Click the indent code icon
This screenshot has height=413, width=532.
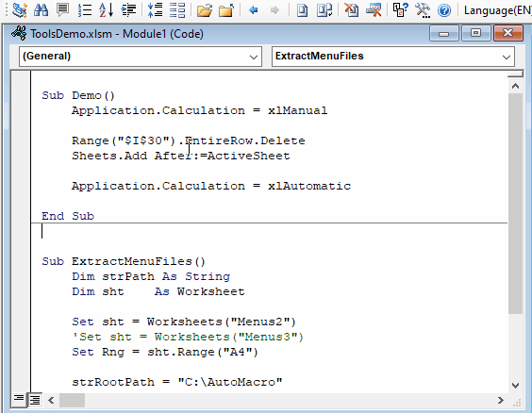tap(128, 10)
